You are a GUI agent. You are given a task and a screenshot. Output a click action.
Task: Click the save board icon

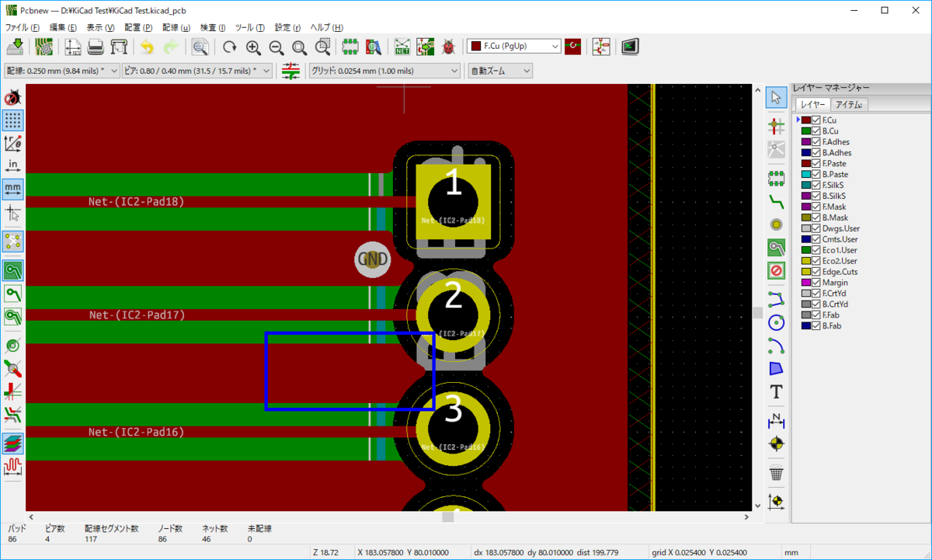(x=14, y=47)
